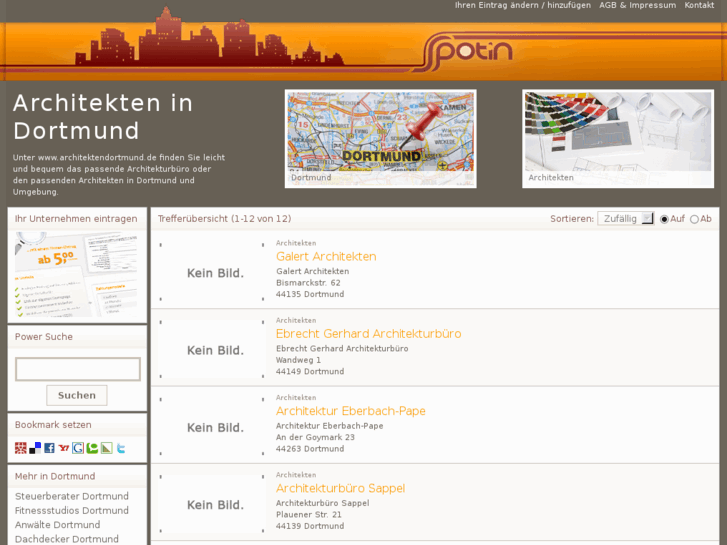Open Steuerberater Dortmund link
Image resolution: width=727 pixels, height=545 pixels.
click(x=72, y=496)
